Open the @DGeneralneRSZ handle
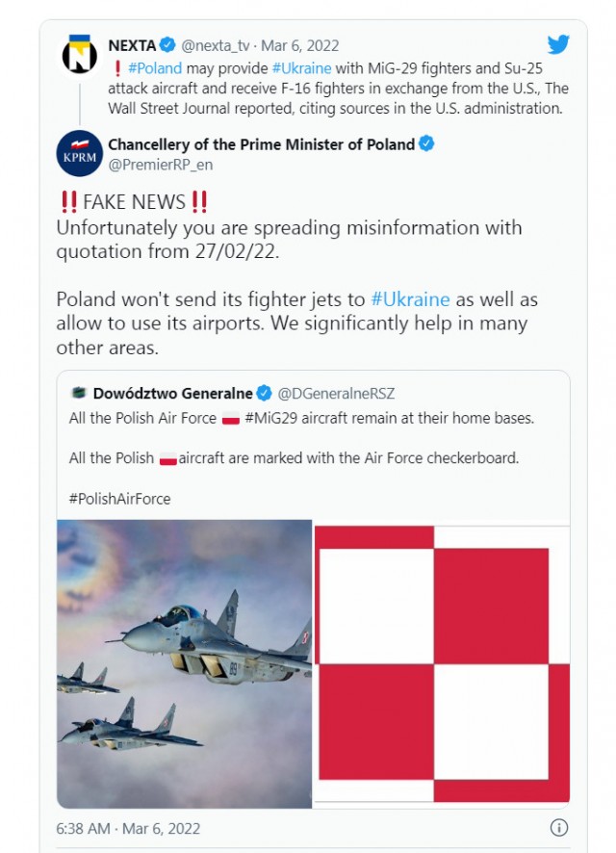This screenshot has height=853, width=616. [336, 394]
